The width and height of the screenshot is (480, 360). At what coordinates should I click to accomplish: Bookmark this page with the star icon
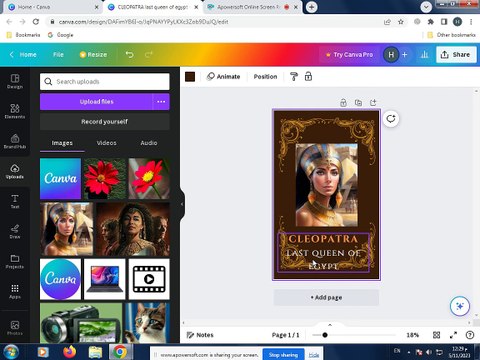[401, 22]
